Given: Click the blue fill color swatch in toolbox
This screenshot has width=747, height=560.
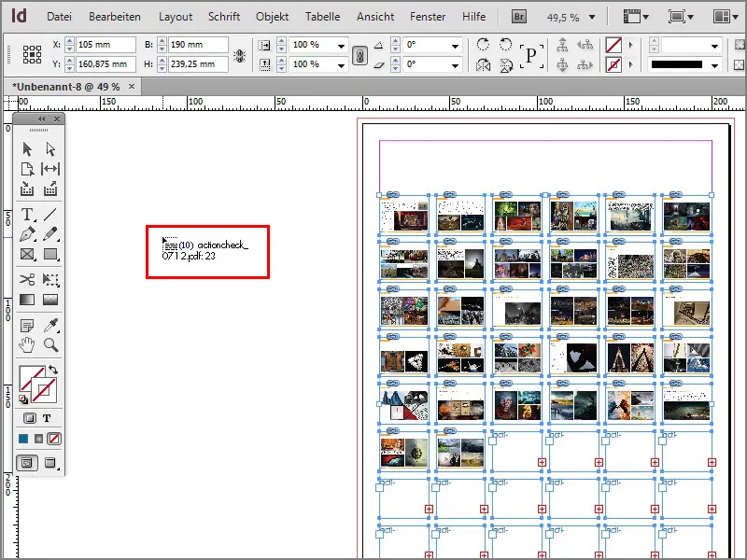Looking at the screenshot, I should tap(23, 438).
